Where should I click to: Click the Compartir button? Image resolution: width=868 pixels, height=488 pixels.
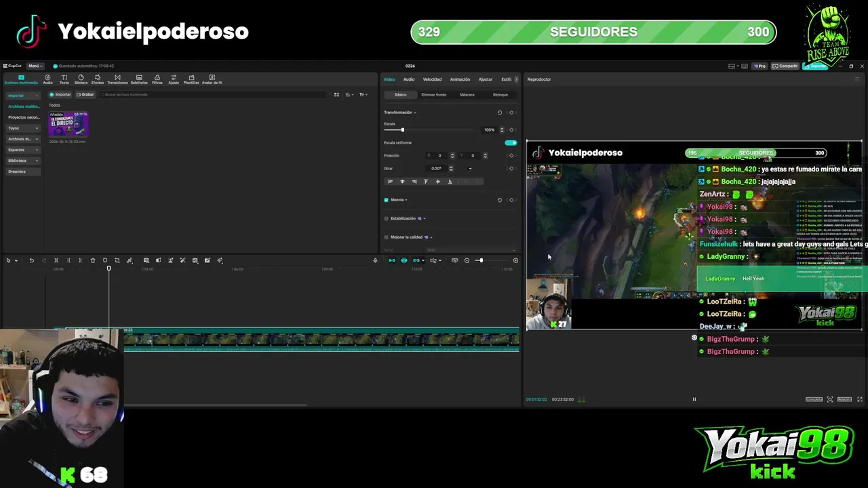785,66
